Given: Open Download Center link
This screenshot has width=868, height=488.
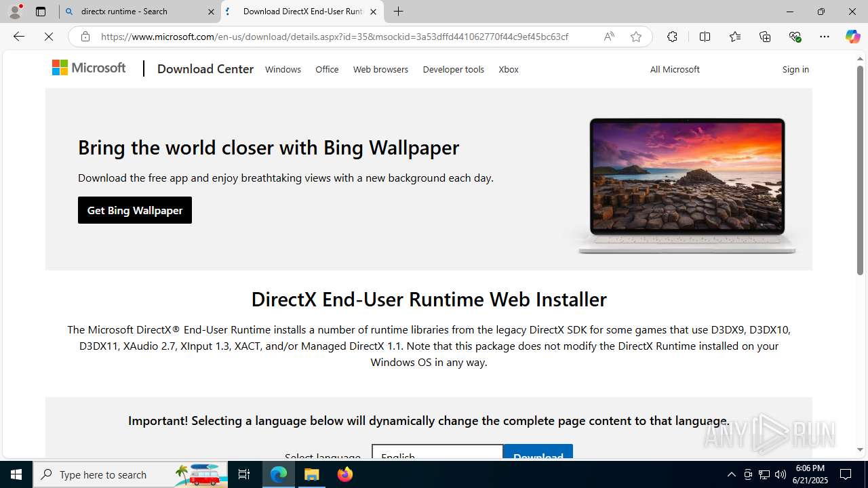Looking at the screenshot, I should (x=205, y=69).
